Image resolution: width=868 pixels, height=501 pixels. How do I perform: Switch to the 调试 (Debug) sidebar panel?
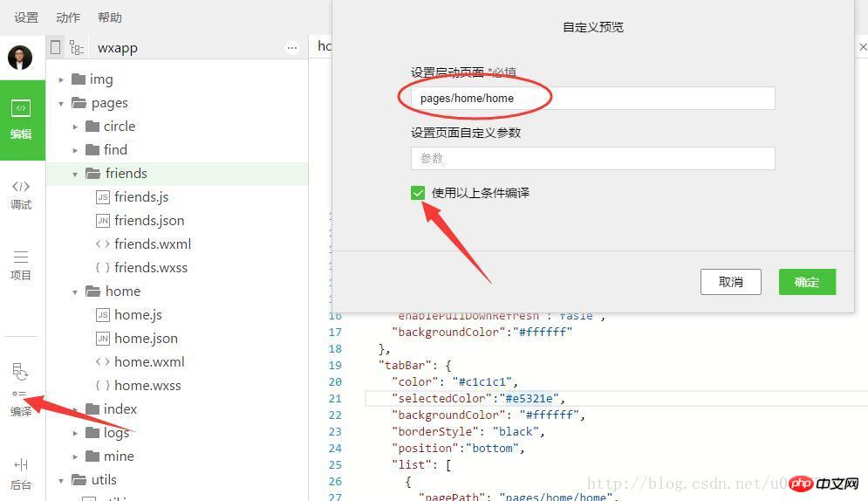(21, 194)
